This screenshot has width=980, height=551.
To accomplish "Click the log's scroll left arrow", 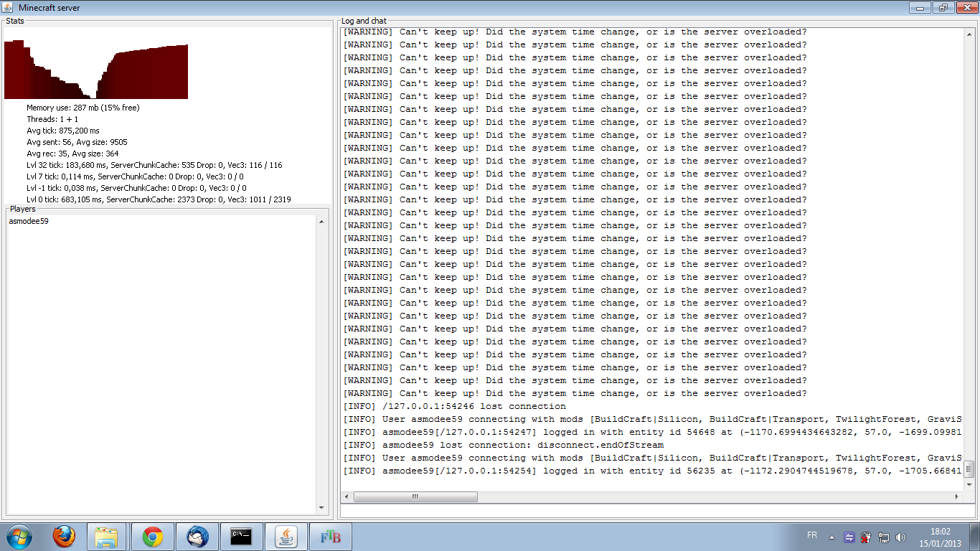I will click(347, 496).
